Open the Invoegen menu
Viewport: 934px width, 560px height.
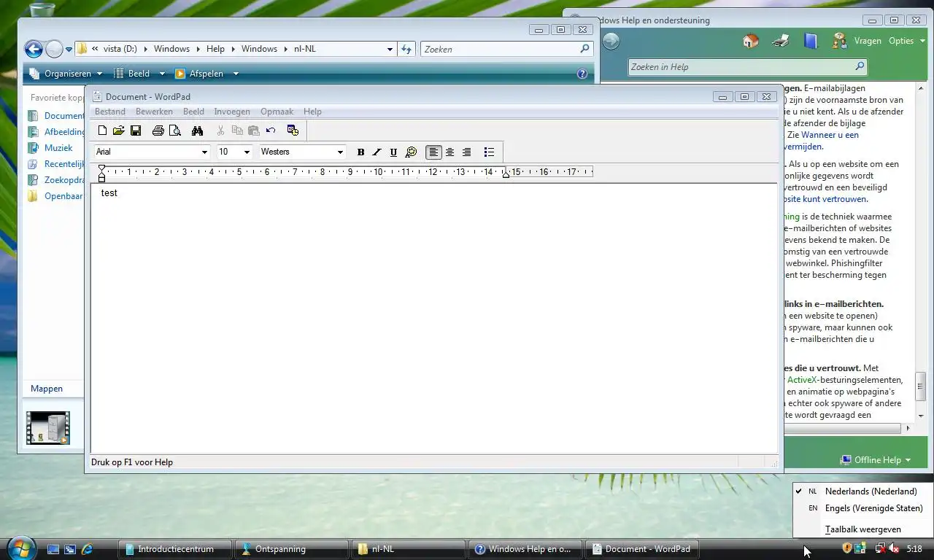click(x=232, y=112)
